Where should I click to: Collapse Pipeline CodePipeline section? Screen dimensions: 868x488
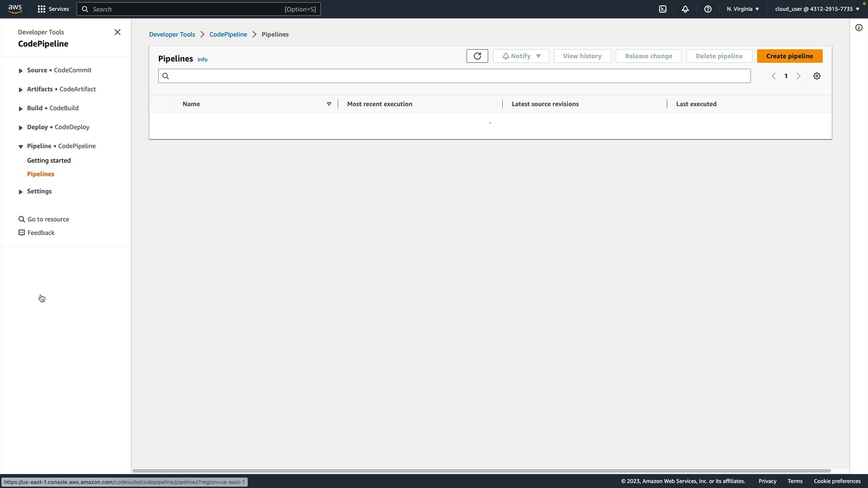pos(21,146)
